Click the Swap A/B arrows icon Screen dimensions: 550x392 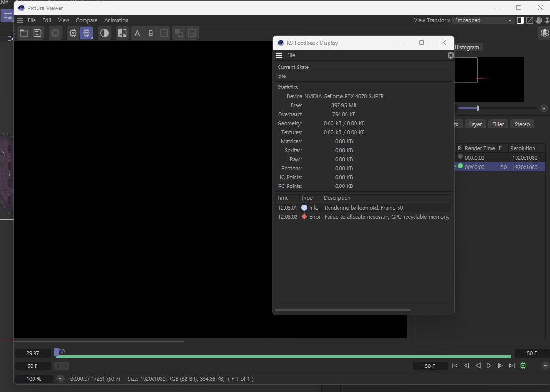[x=164, y=34]
